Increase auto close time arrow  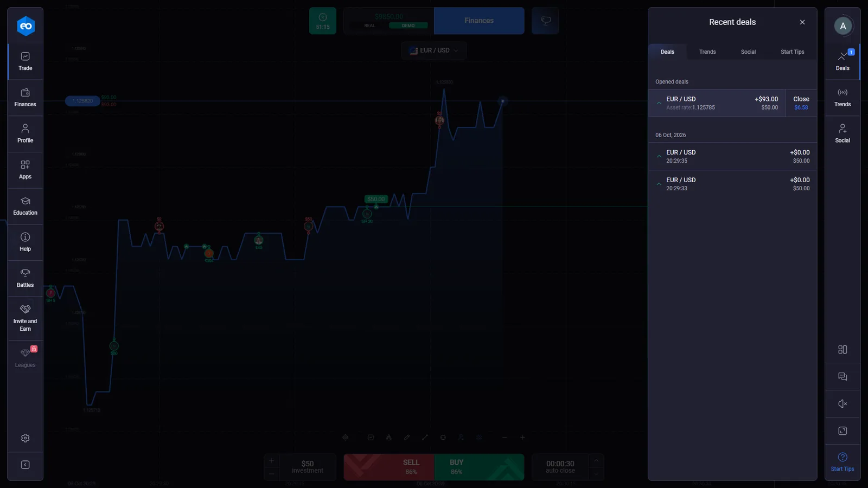point(596,460)
